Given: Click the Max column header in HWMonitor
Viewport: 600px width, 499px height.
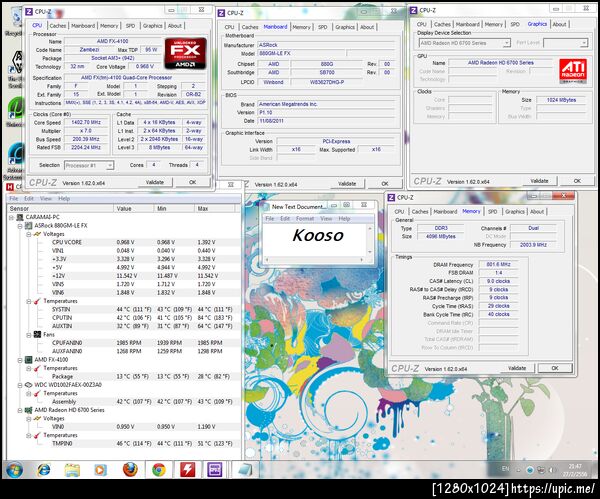Looking at the screenshot, I should (x=215, y=209).
